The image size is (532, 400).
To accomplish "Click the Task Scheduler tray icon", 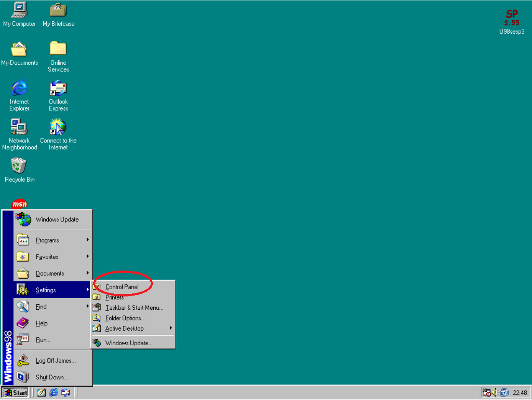I will coord(487,393).
